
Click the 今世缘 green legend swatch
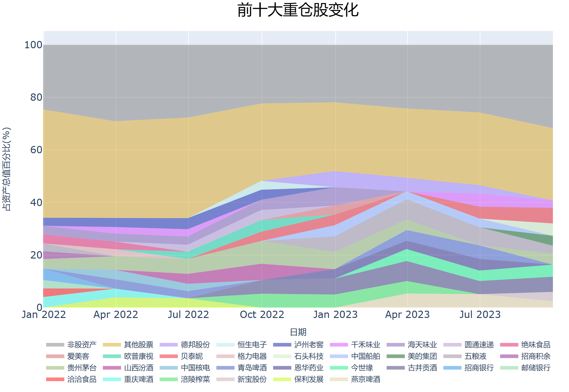[339, 368]
